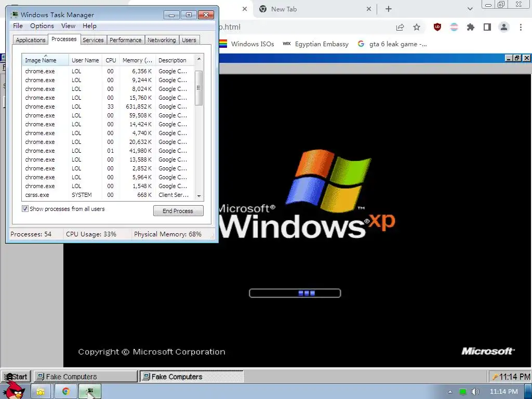Select first Fake Computers taskbar button
532x399 pixels.
click(x=86, y=377)
